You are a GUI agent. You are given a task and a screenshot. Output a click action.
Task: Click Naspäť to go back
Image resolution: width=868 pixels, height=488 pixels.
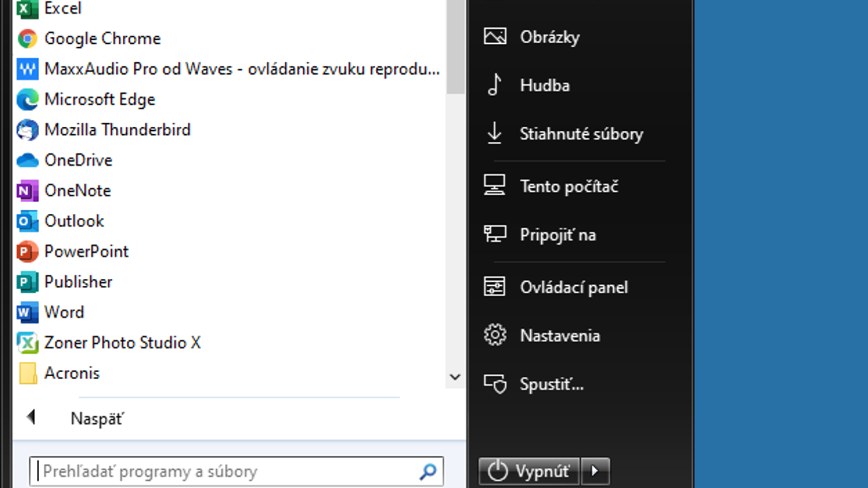tap(96, 418)
